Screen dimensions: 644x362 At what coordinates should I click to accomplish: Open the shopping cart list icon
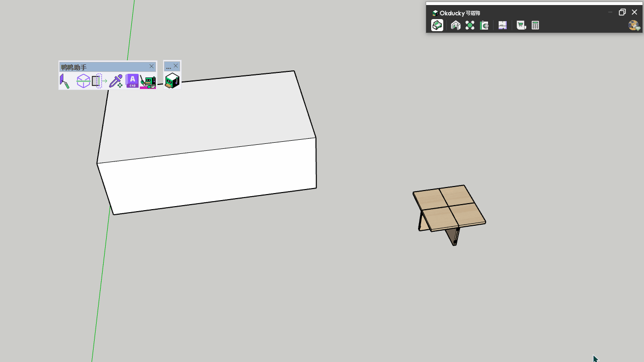pyautogui.click(x=521, y=25)
